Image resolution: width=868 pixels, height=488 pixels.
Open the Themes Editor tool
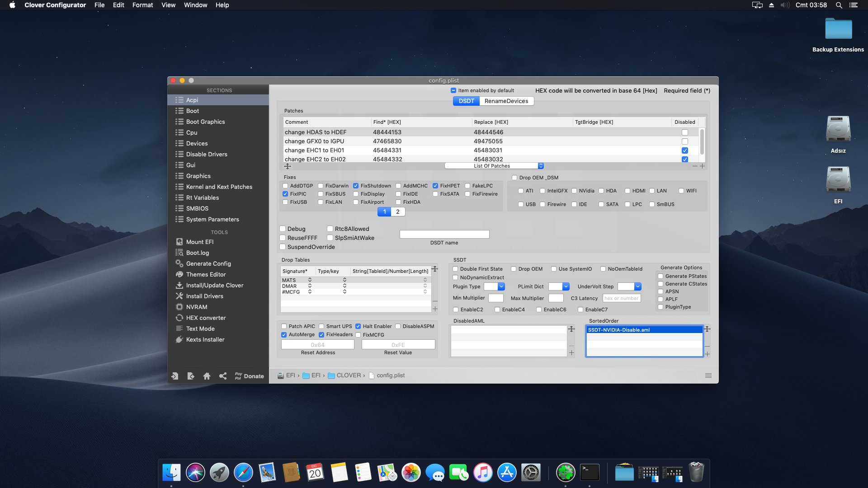point(206,274)
